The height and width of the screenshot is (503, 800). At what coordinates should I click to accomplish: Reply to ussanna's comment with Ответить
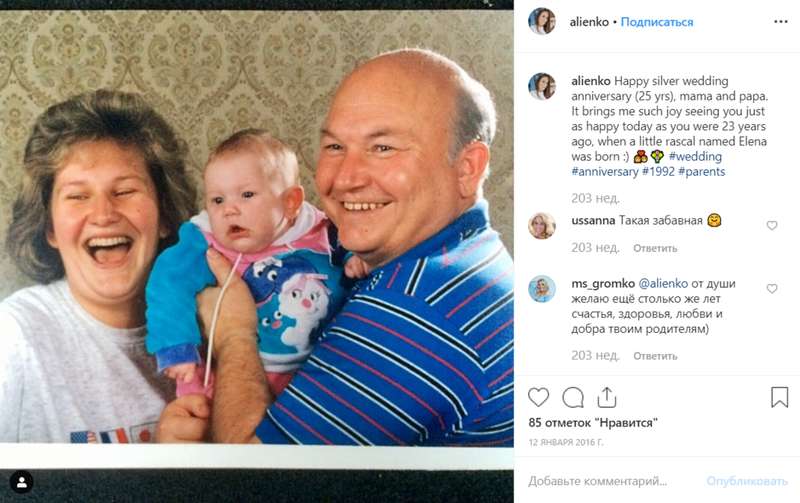click(x=655, y=248)
